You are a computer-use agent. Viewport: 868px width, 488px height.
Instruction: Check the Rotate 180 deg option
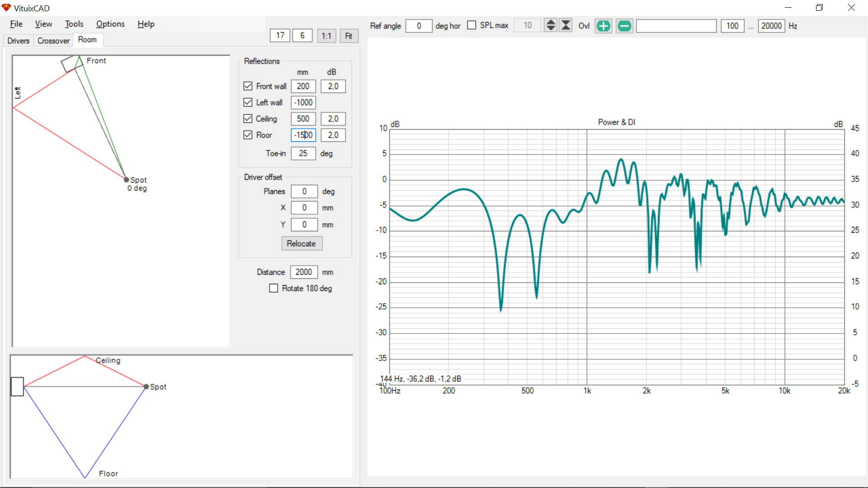point(274,288)
